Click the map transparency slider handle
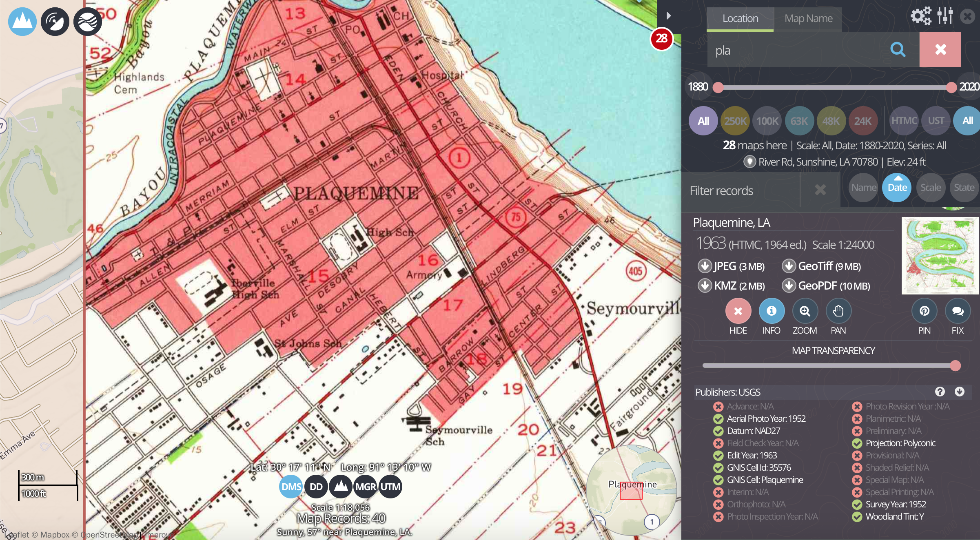Image resolution: width=980 pixels, height=540 pixels. tap(955, 365)
